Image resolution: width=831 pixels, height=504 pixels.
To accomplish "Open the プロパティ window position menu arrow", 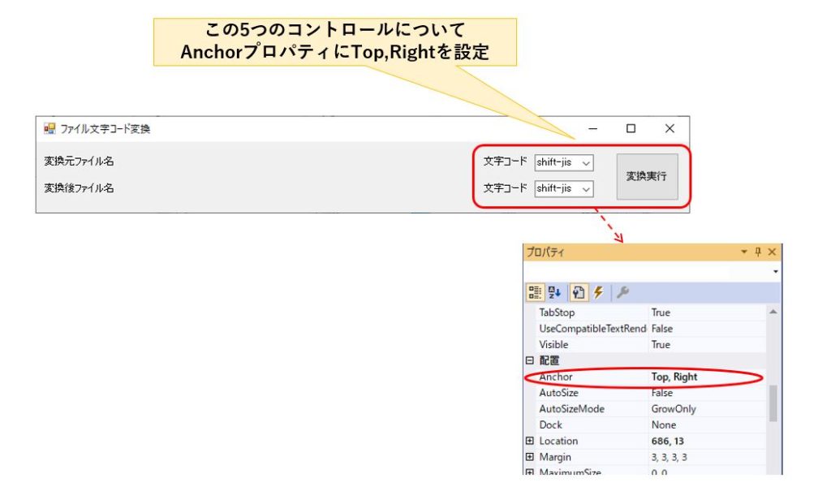I will tap(744, 252).
